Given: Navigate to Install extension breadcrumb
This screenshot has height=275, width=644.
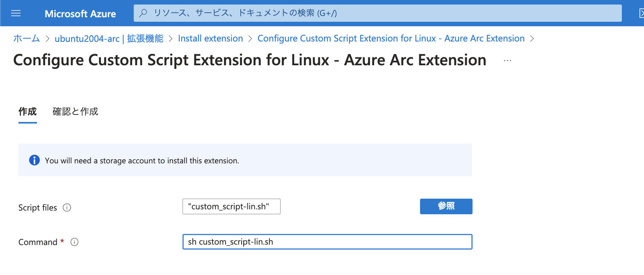Looking at the screenshot, I should point(210,39).
